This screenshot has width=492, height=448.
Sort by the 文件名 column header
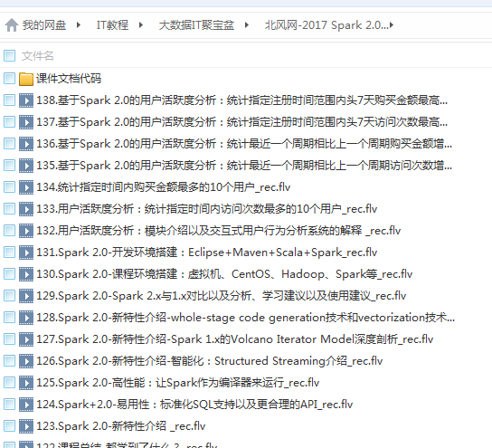tap(38, 56)
